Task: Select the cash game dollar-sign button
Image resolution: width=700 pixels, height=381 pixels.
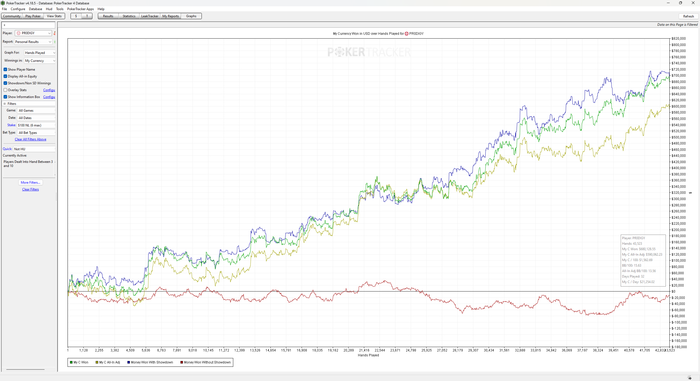Action: point(76,16)
